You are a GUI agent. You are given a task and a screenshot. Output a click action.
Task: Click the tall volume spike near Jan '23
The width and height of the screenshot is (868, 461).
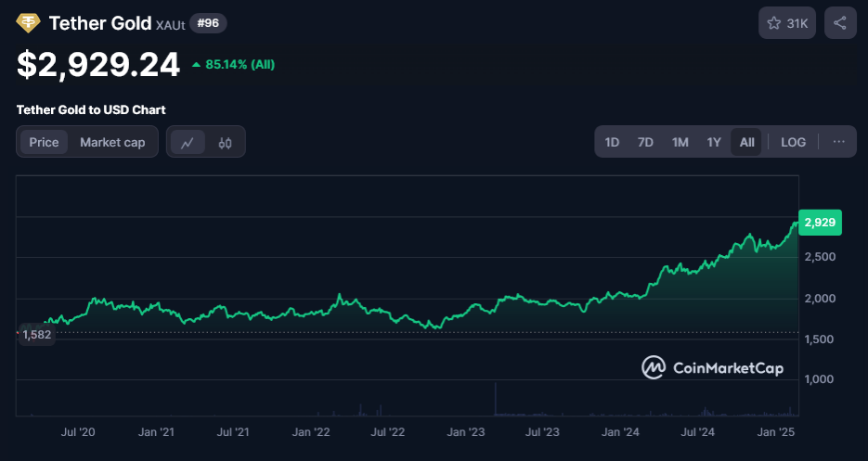pos(496,399)
